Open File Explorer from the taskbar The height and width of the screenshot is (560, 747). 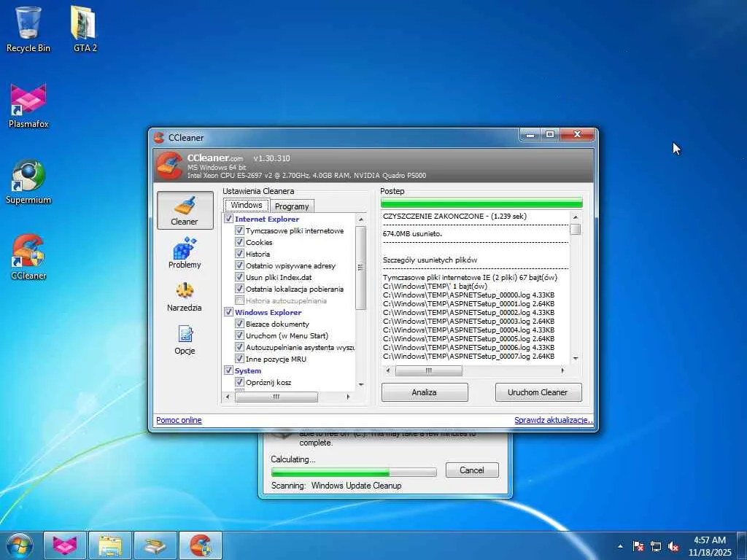click(110, 545)
